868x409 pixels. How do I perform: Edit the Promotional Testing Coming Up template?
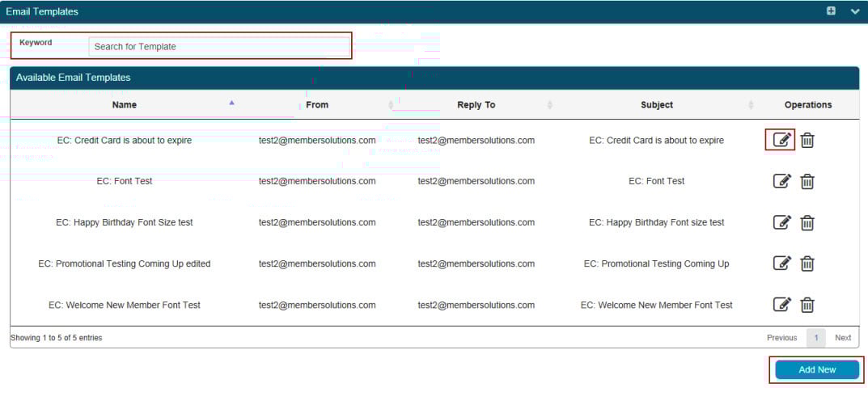(x=781, y=264)
